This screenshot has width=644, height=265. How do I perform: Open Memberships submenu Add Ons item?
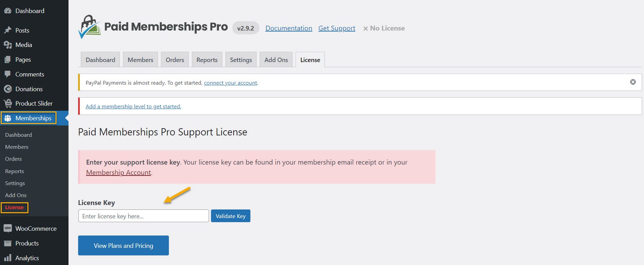click(x=16, y=195)
